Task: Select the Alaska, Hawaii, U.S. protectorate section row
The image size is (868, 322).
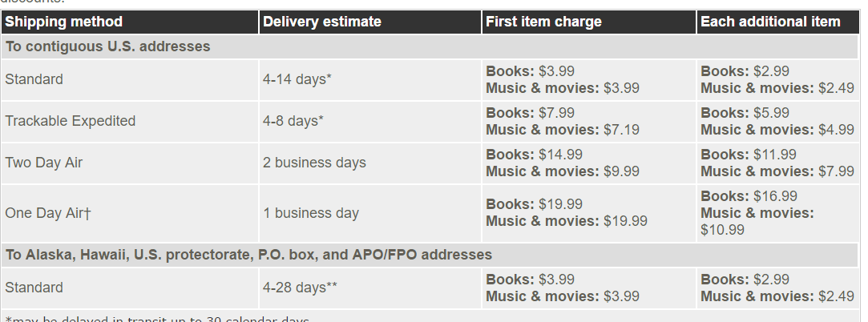Action: coord(430,255)
